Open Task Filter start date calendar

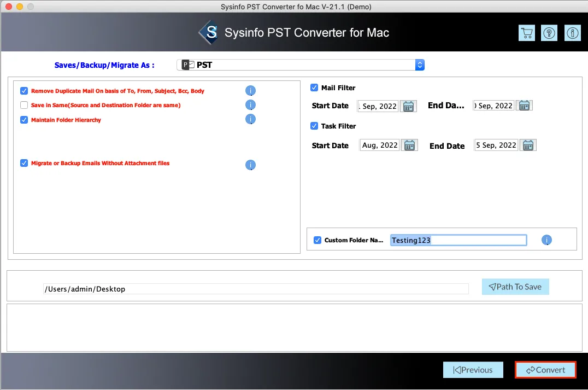410,145
